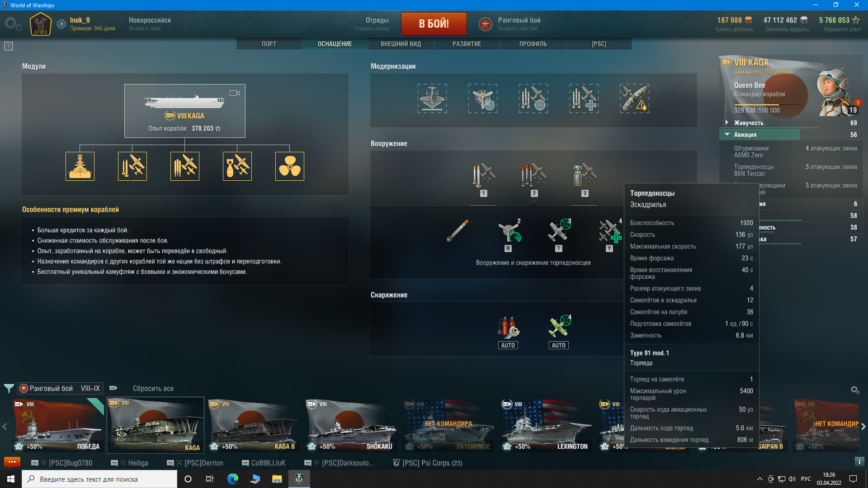Switch to the ПРОФИЛЬ tab
This screenshot has height=488, width=868.
[x=533, y=44]
